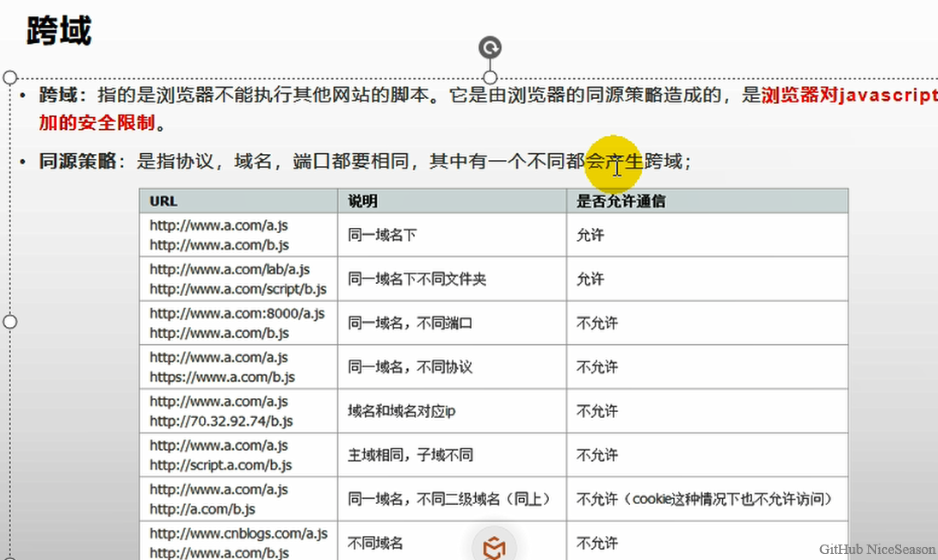Click the 说明 table header cell
Viewport: 938px width, 560px height.
tap(362, 201)
